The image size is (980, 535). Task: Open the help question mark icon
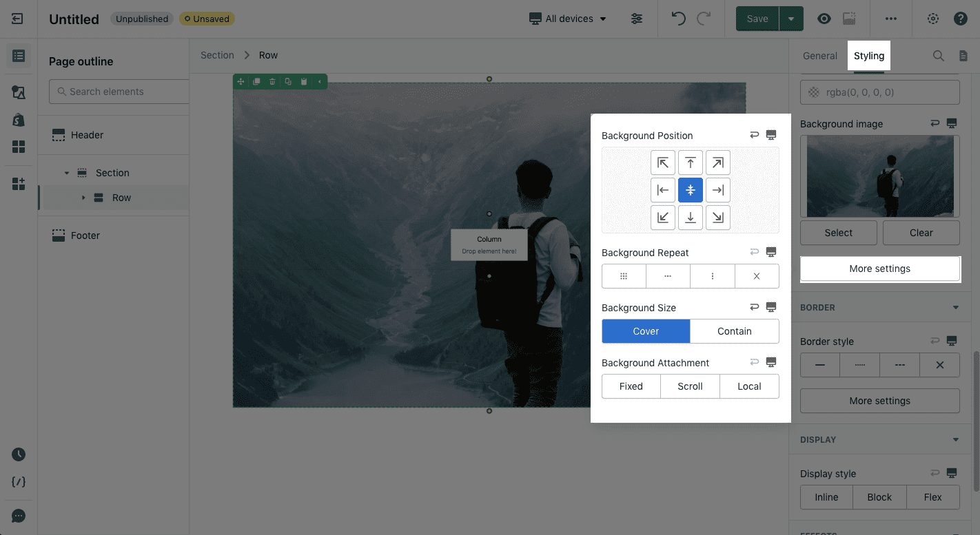click(961, 19)
